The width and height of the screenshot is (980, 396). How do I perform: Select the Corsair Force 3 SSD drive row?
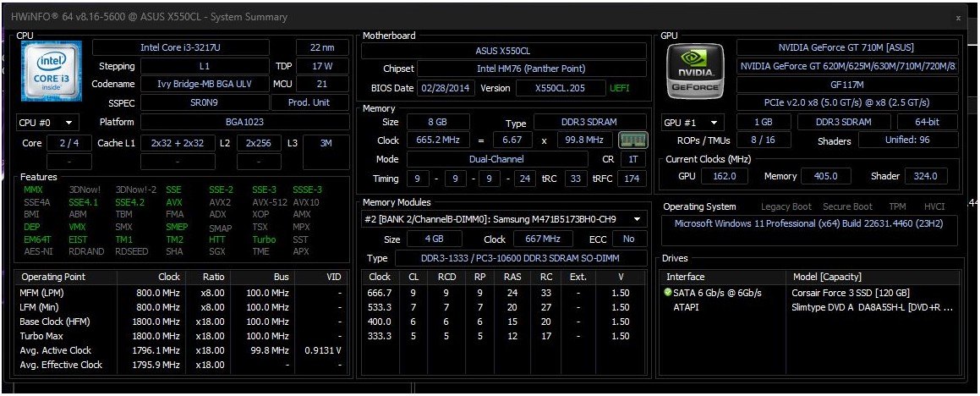pos(810,293)
